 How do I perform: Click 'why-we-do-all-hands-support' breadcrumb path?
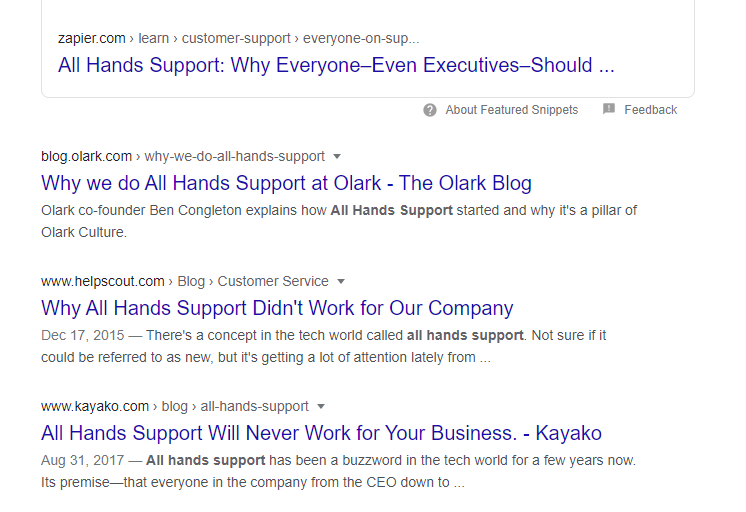235,157
